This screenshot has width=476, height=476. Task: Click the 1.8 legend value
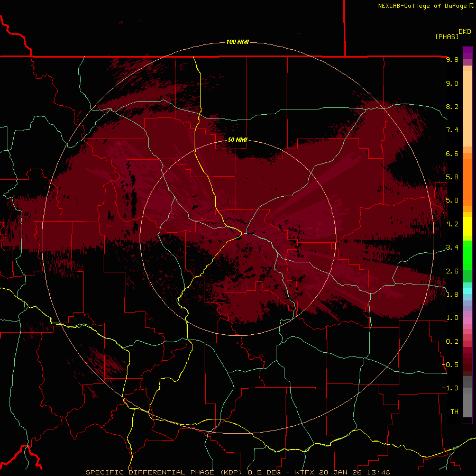click(452, 295)
